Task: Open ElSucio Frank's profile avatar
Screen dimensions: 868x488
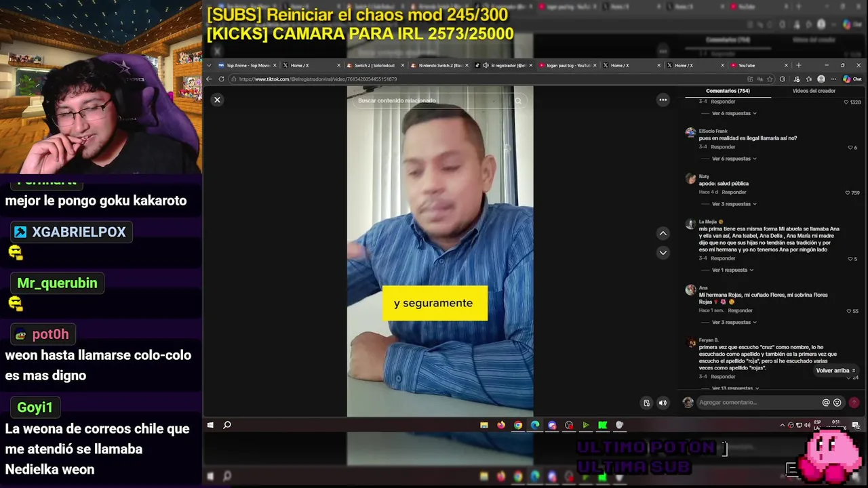Action: (x=690, y=133)
